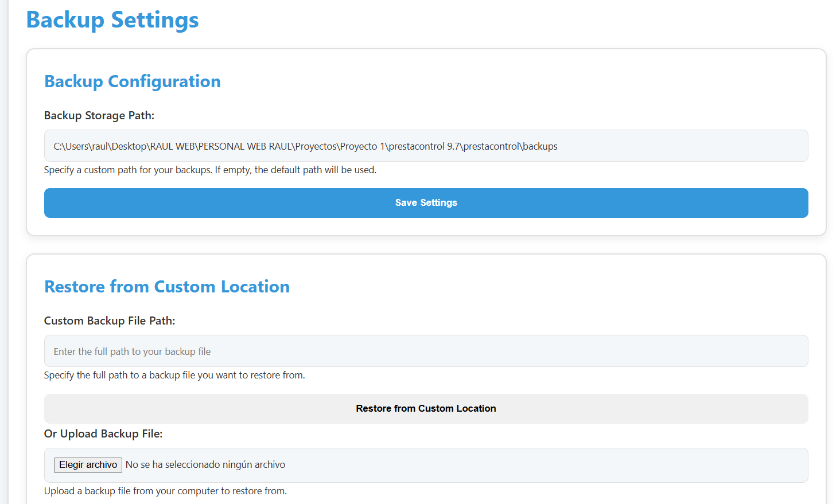This screenshot has width=840, height=504.
Task: Click the Or Upload Backup File label
Action: pos(103,434)
